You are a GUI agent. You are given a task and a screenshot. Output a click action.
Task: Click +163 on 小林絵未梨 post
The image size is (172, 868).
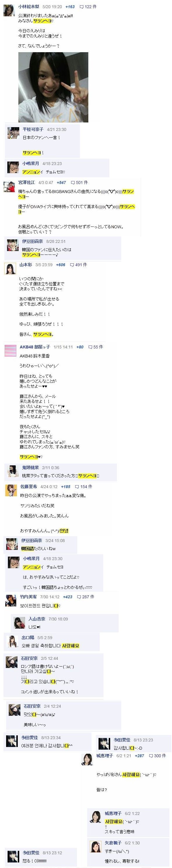70,7
